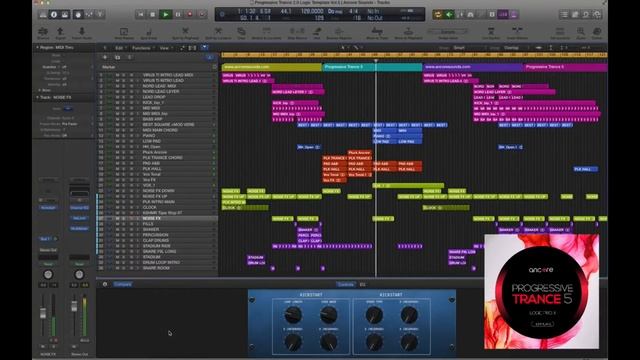Viewport: 640px width, 360px height.
Task: Click the teal Progressive Trance 5 marker
Action: tap(372, 67)
